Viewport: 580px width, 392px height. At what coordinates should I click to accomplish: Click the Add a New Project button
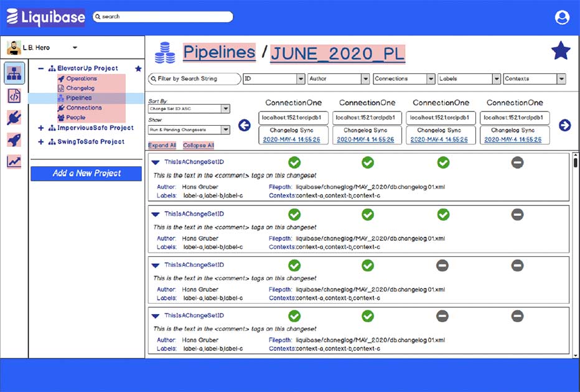[86, 174]
